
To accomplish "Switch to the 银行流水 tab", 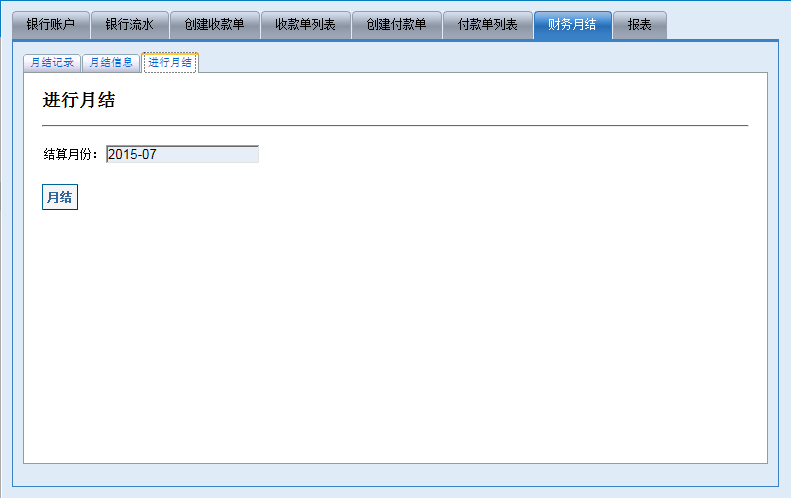I will [130, 25].
